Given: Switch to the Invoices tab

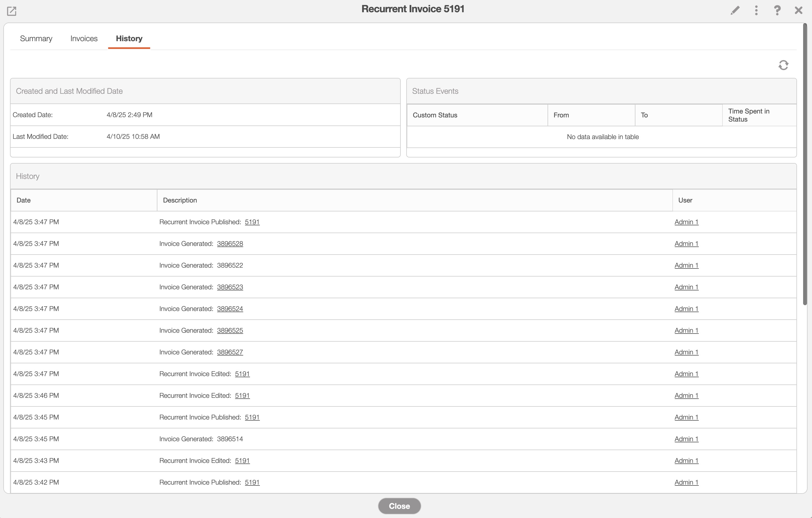Looking at the screenshot, I should click(x=84, y=38).
